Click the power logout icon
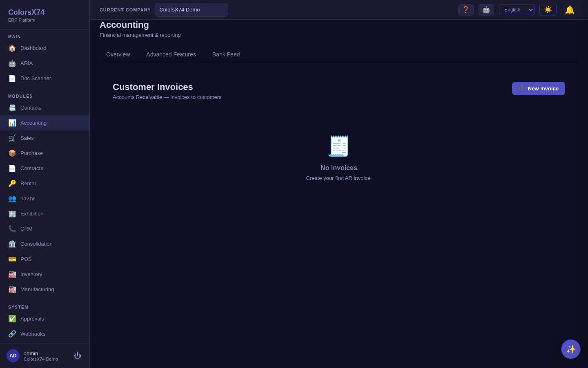 pyautogui.click(x=78, y=356)
